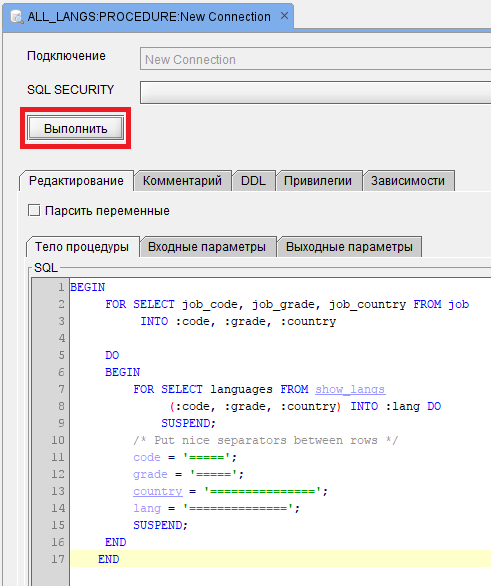Place cursor after the final END on line 17
The image size is (491, 586).
click(120, 559)
